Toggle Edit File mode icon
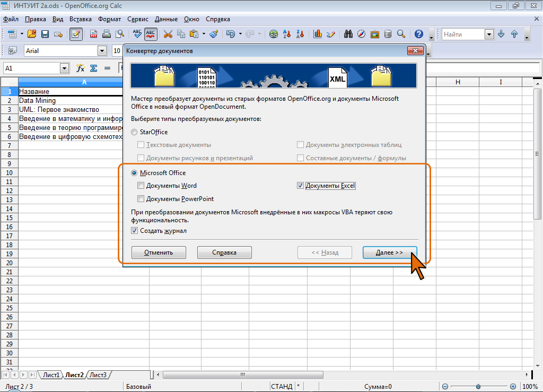The height and width of the screenshot is (392, 543). 76,34
